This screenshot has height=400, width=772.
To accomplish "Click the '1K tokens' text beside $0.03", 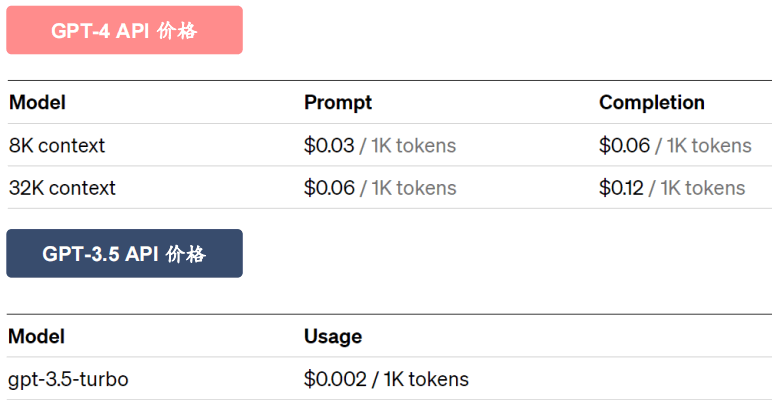I will point(414,146).
